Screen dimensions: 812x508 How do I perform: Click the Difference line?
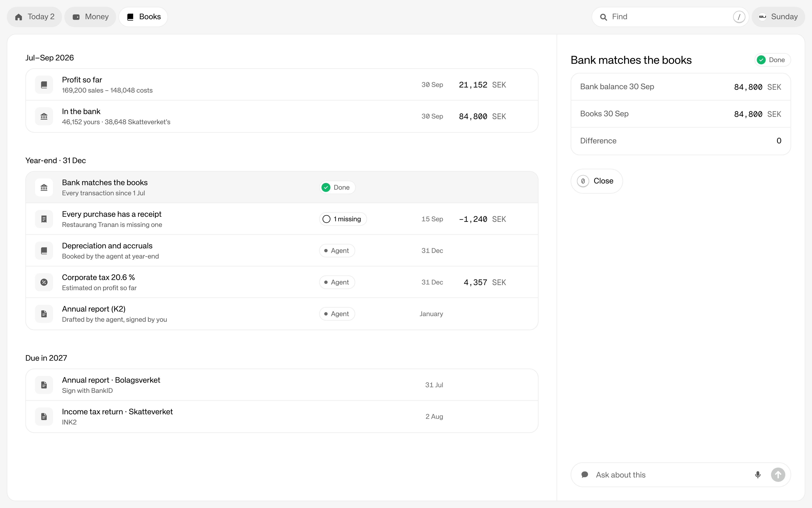(680, 141)
